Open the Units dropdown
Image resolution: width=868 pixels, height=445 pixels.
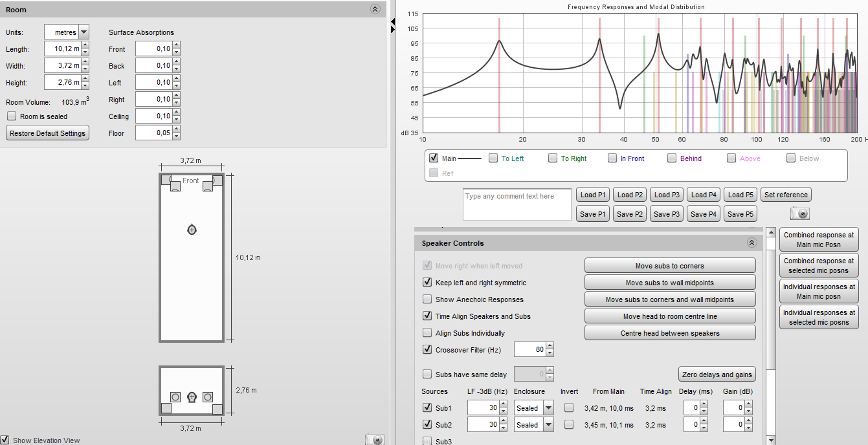(x=83, y=32)
